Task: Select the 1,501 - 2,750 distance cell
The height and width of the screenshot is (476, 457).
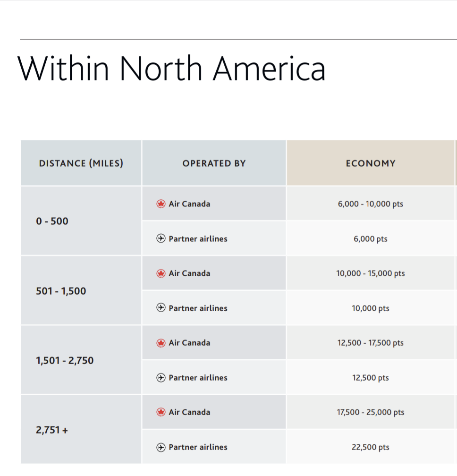Action: pyautogui.click(x=65, y=361)
